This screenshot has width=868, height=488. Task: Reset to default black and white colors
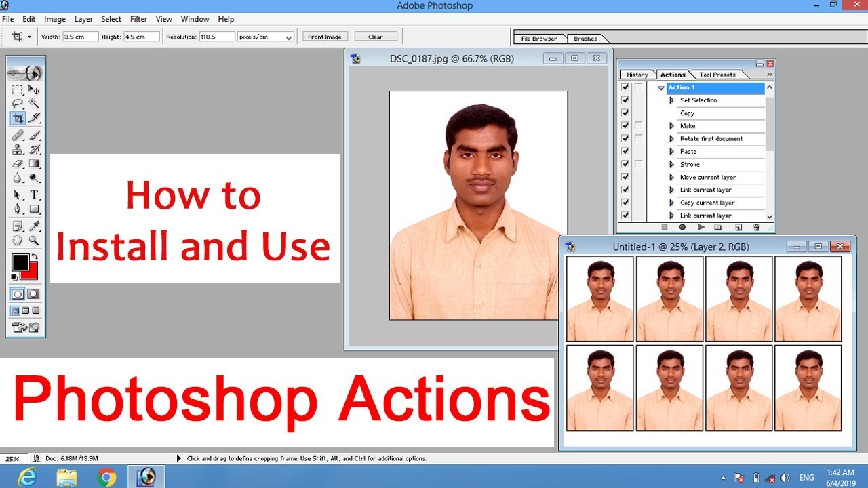[14, 277]
